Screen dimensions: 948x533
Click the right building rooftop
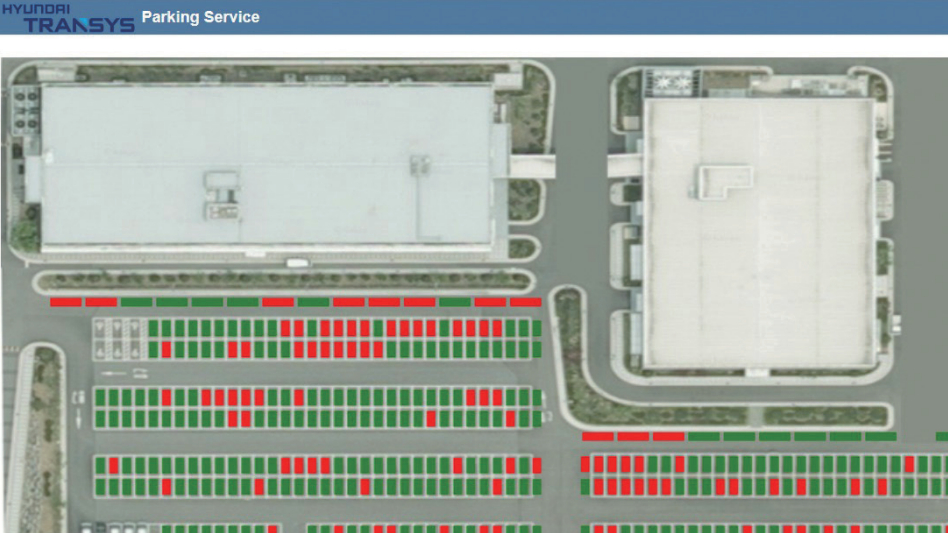pyautogui.click(x=759, y=233)
